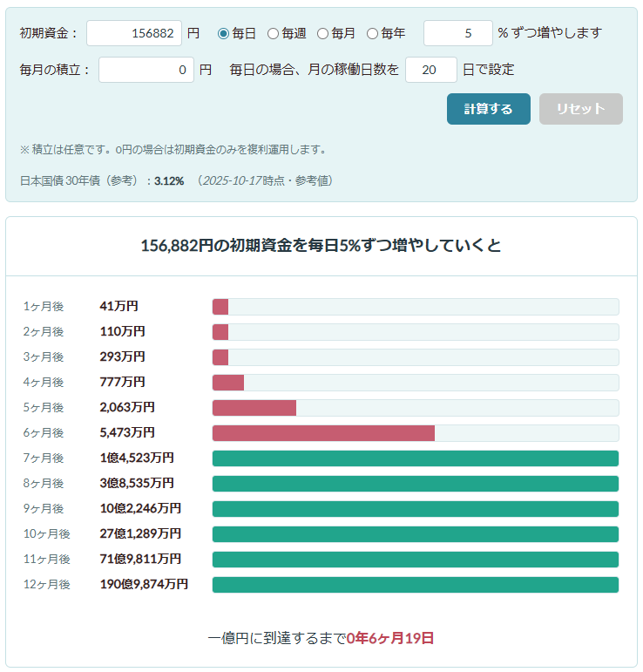The height and width of the screenshot is (672, 643).
Task: Click the 190億9,874万円 amount
Action: (x=144, y=585)
